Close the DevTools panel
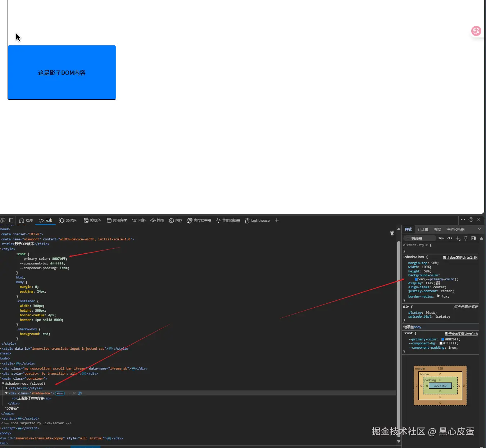Screen dimensions: 486x448 (x=479, y=220)
